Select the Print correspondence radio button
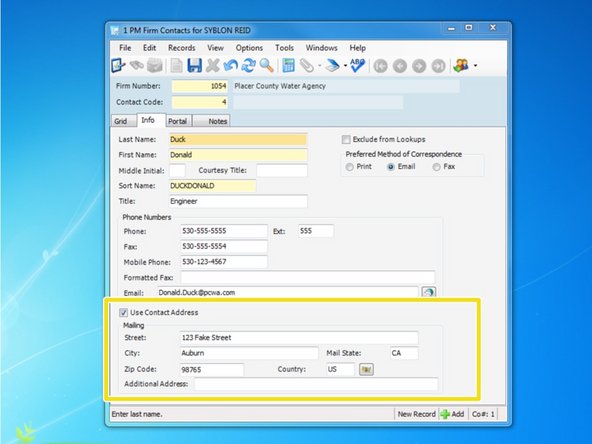The width and height of the screenshot is (592, 444). pyautogui.click(x=350, y=167)
